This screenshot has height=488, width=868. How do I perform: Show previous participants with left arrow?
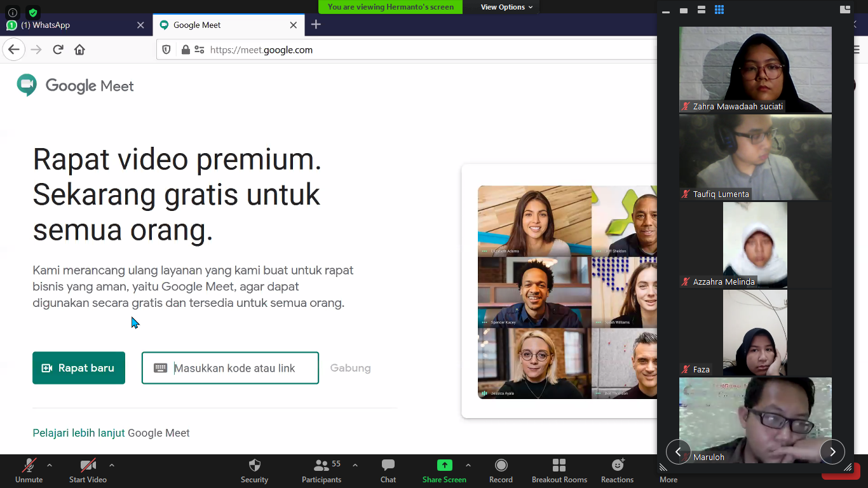pyautogui.click(x=678, y=452)
